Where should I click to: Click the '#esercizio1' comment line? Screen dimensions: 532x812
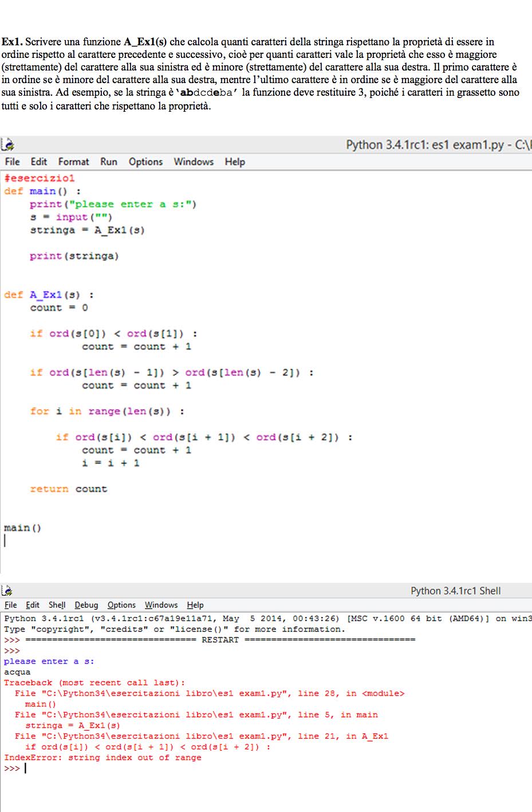[x=39, y=178]
